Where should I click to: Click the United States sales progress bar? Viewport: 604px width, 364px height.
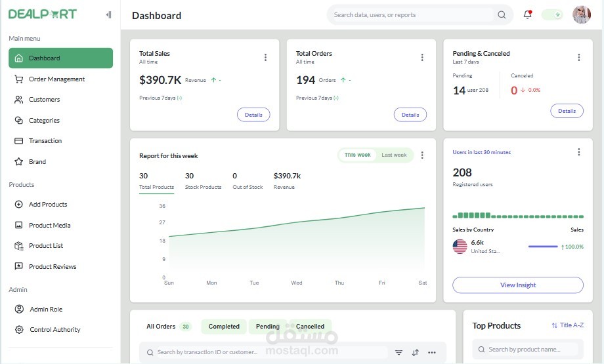coord(543,247)
